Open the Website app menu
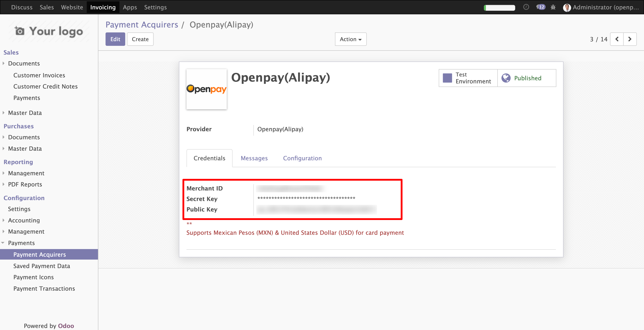 [72, 7]
